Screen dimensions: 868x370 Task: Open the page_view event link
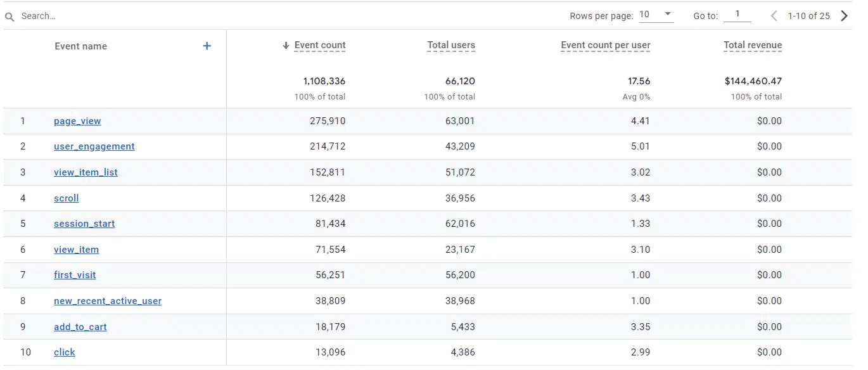(x=77, y=121)
